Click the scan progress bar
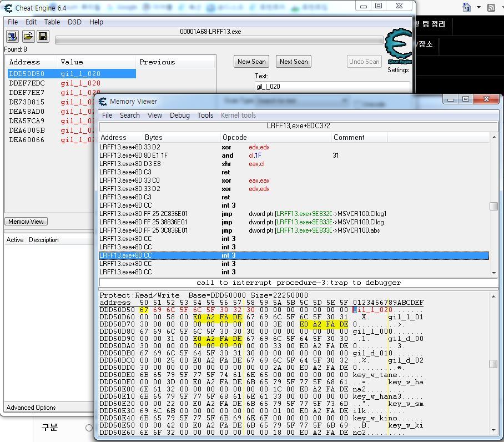The height and width of the screenshot is (442, 504). coord(219,40)
